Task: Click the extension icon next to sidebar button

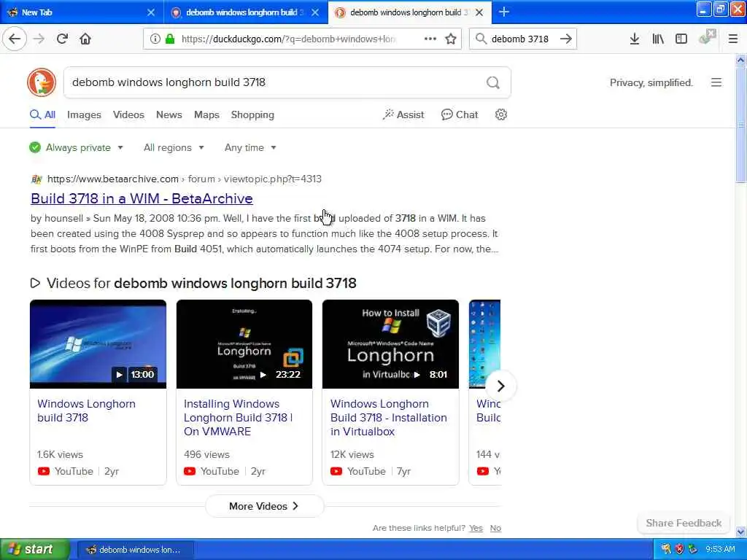Action: [707, 37]
